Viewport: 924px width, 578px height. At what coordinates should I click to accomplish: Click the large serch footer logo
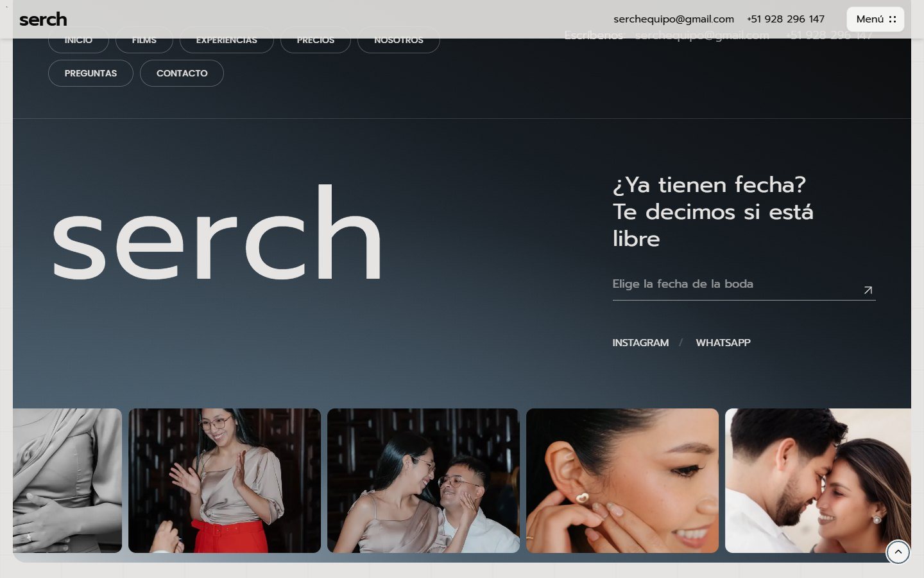click(217, 232)
